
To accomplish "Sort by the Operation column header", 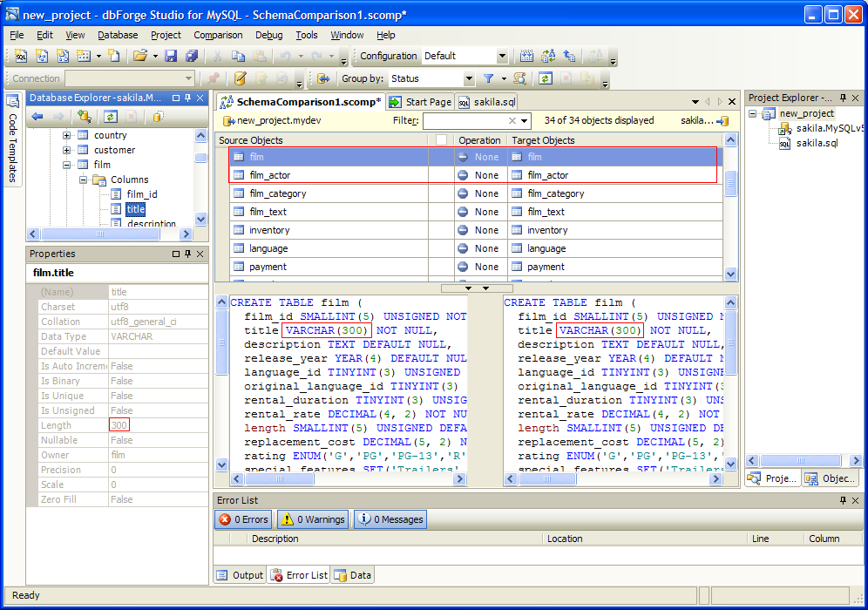I will (x=479, y=140).
